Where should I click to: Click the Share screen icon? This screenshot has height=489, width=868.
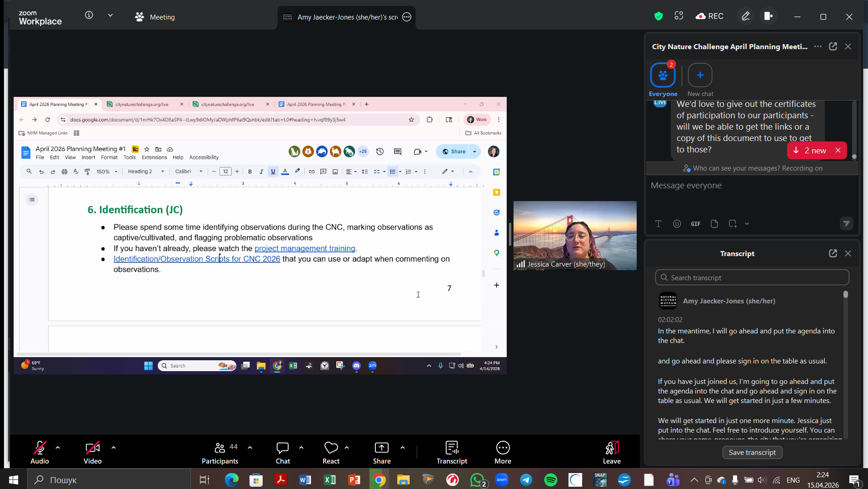(381, 448)
